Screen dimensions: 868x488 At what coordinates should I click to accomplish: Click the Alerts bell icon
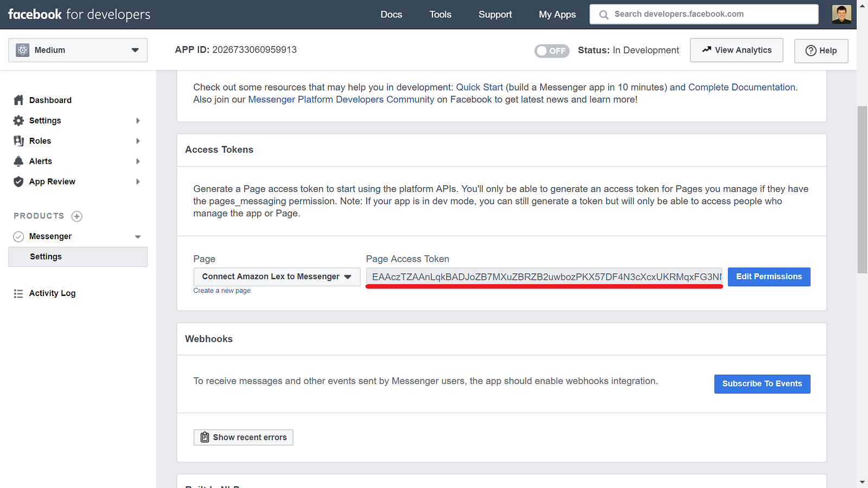(18, 161)
